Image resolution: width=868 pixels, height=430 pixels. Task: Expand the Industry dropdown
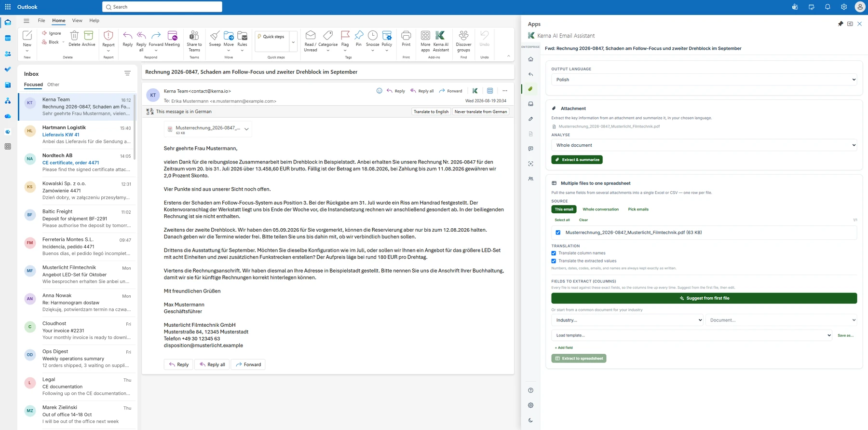click(627, 320)
